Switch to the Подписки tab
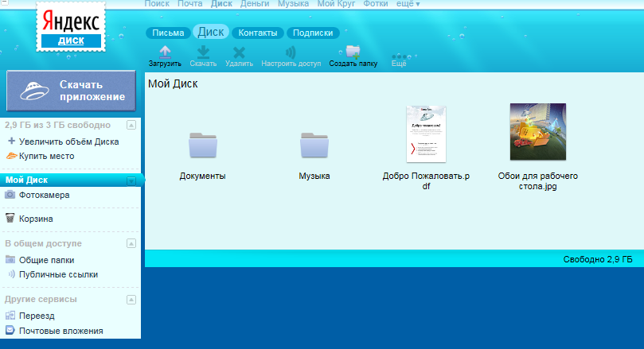 313,33
